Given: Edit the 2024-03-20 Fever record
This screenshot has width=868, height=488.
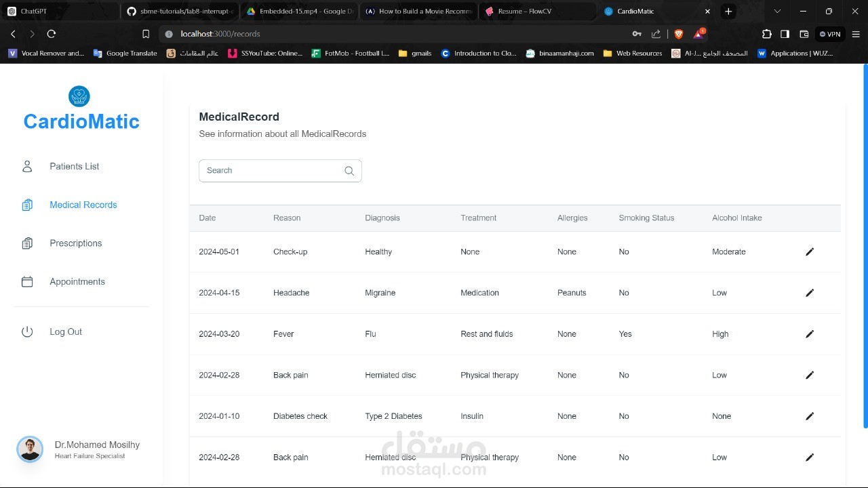Looking at the screenshot, I should tap(810, 334).
